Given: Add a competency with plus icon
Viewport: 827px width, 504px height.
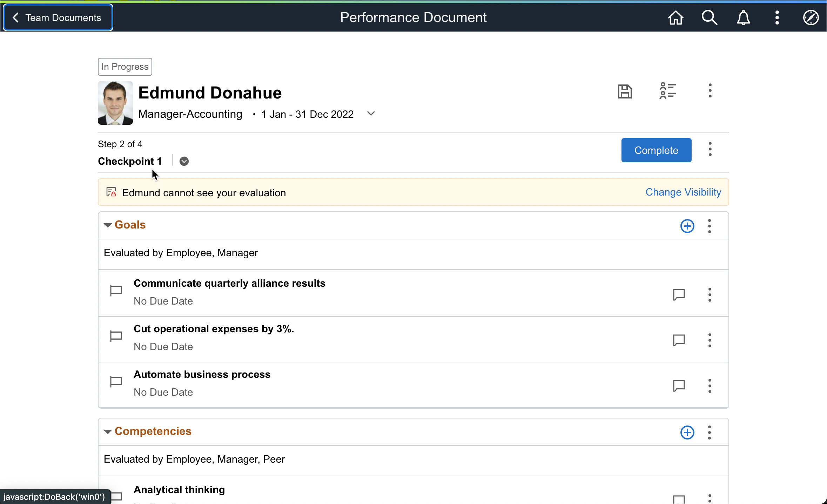Looking at the screenshot, I should 687,433.
